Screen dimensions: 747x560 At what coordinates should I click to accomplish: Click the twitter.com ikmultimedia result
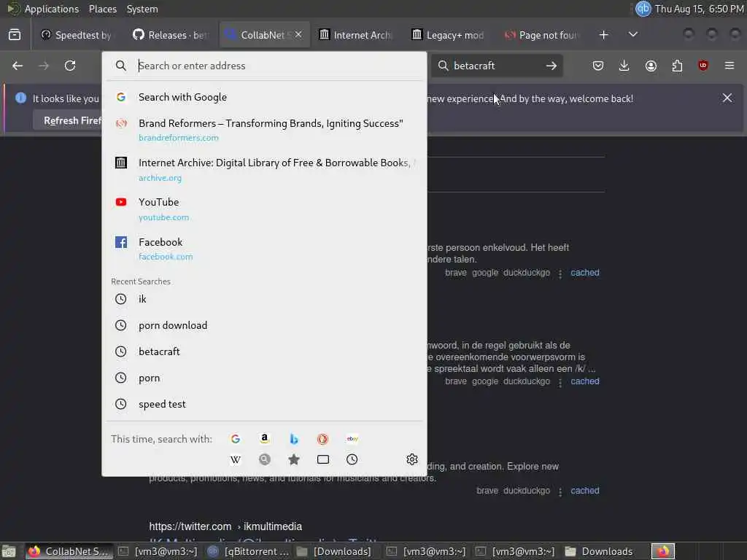[225, 526]
